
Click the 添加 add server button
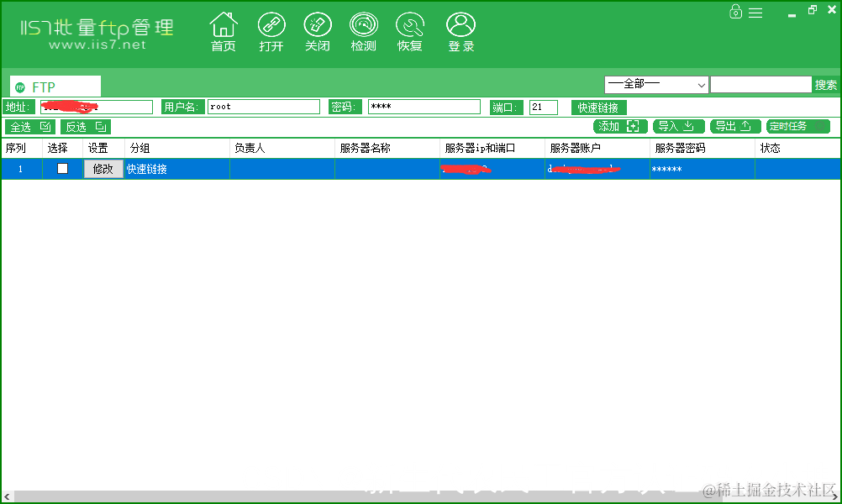click(x=620, y=126)
